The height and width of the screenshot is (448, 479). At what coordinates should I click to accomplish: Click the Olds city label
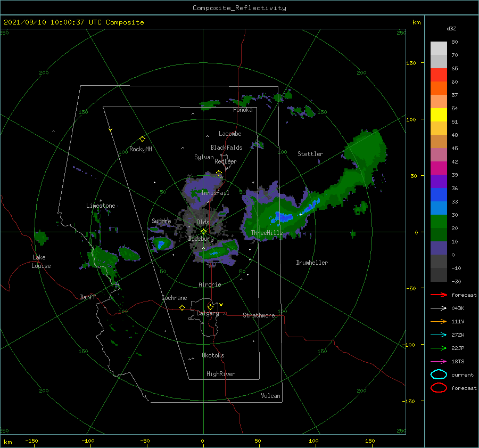coord(203,222)
